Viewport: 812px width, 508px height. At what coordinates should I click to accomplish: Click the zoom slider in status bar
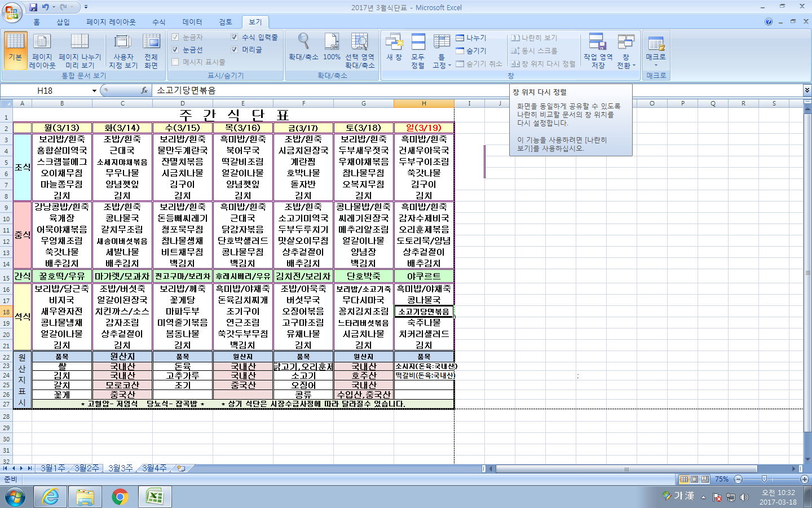click(764, 479)
